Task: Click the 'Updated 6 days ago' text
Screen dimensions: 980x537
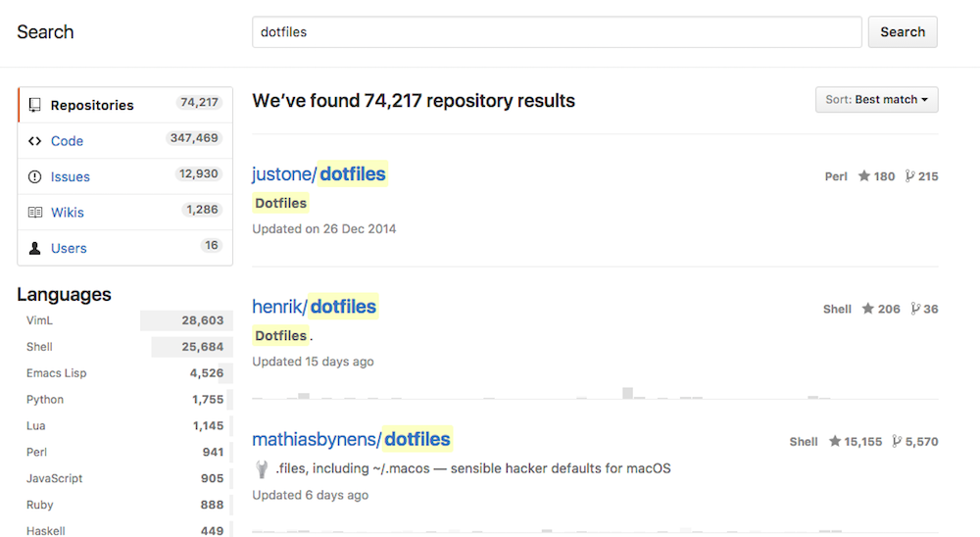Action: [x=310, y=495]
